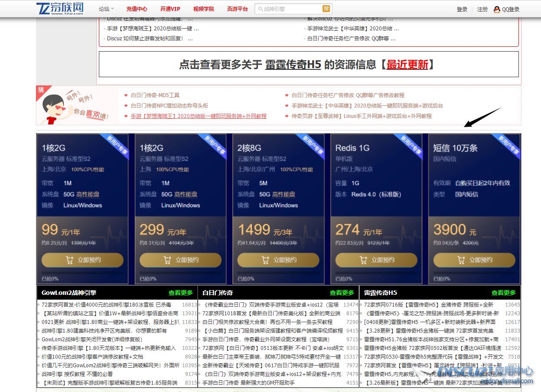
Task: View more in GowLom2战神引擎 section
Action: click(180, 293)
